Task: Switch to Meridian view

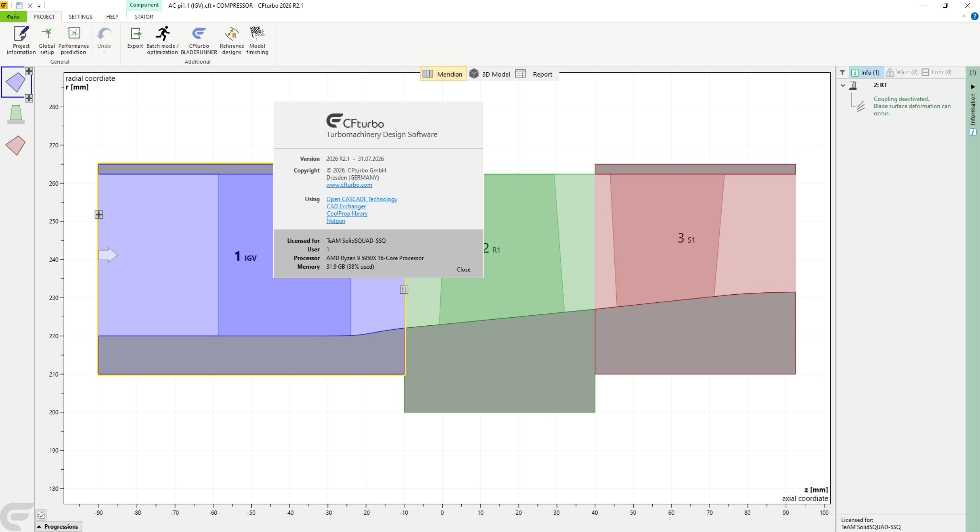Action: pos(443,74)
